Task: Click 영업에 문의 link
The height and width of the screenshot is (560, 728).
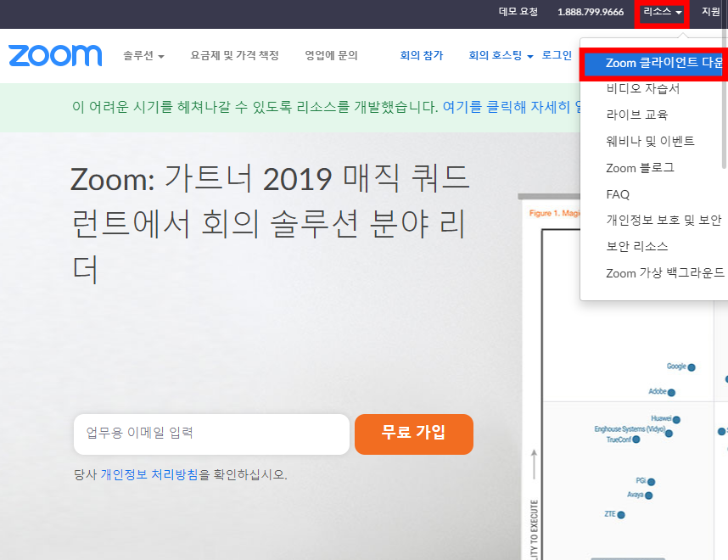Action: coord(331,56)
